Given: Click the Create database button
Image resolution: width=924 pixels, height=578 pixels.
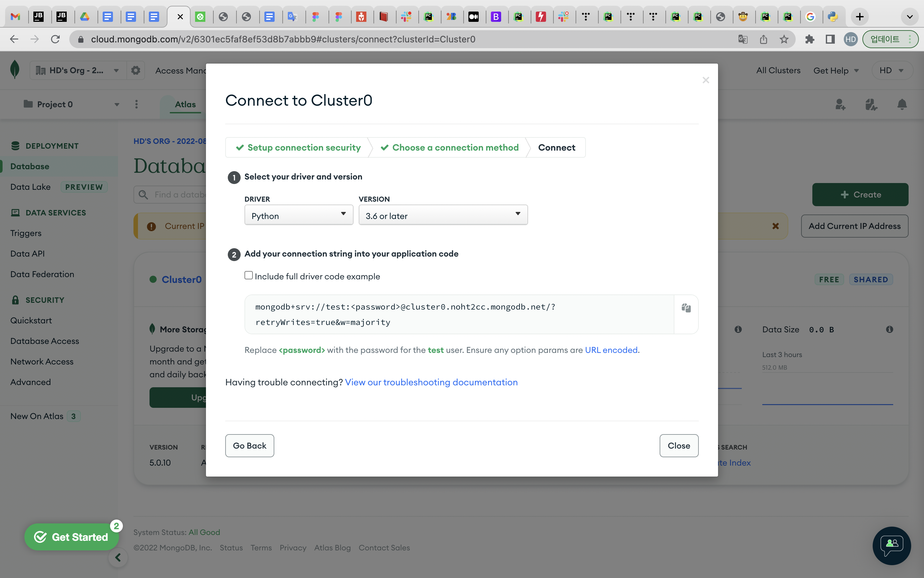Looking at the screenshot, I should click(x=860, y=195).
